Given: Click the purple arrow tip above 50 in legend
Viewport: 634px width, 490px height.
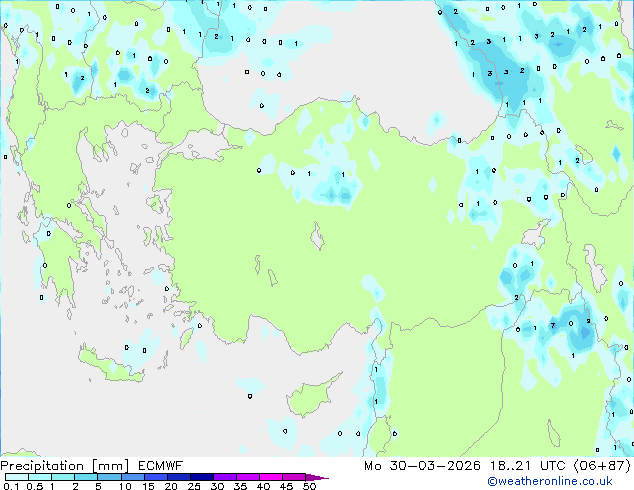Looking at the screenshot, I should (317, 477).
